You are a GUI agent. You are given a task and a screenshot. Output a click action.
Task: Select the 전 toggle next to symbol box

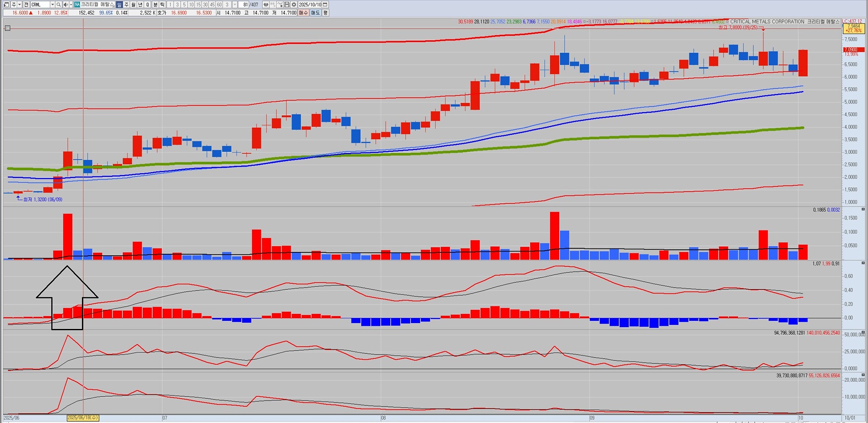pos(26,5)
